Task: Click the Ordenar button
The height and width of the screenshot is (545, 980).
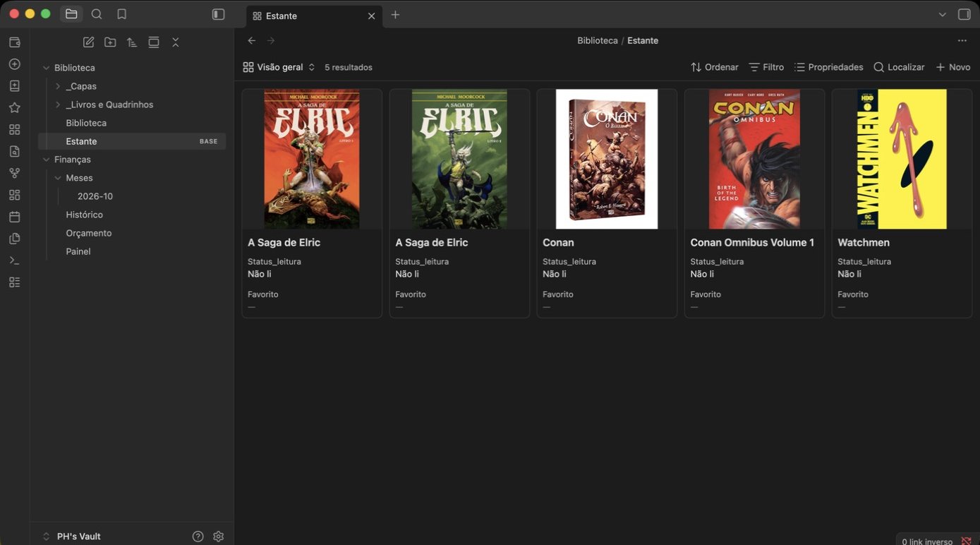Action: (x=714, y=67)
